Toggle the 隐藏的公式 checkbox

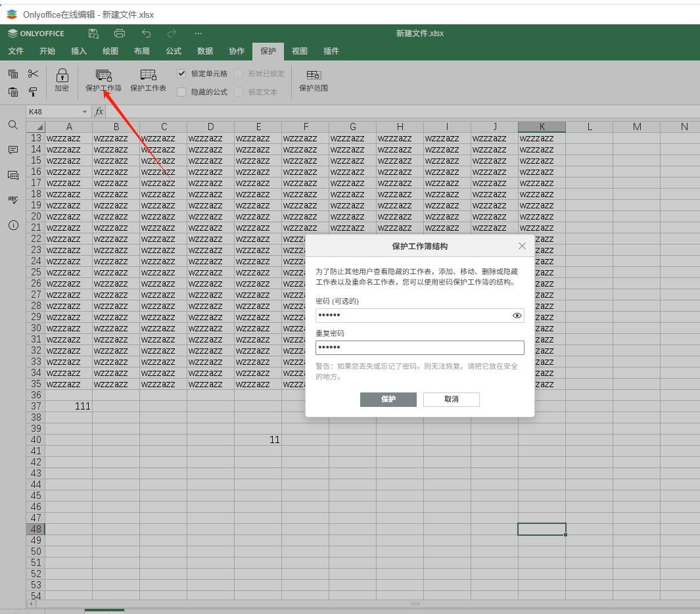(181, 92)
